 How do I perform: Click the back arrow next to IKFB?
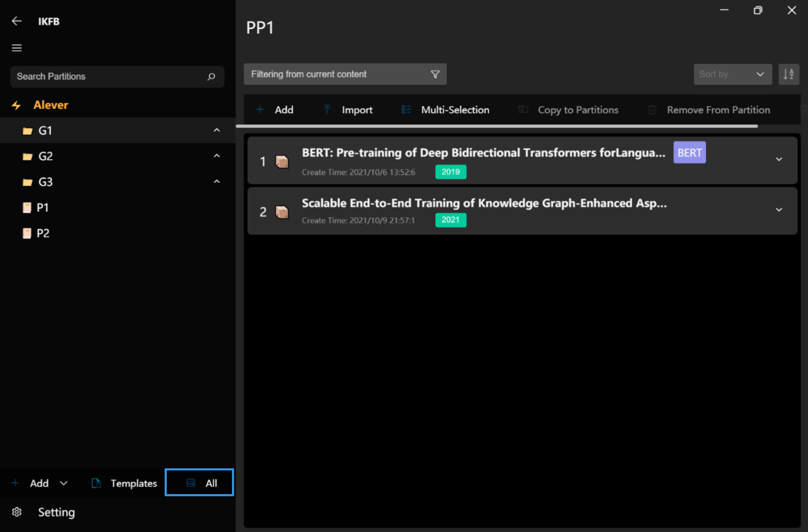click(x=16, y=21)
